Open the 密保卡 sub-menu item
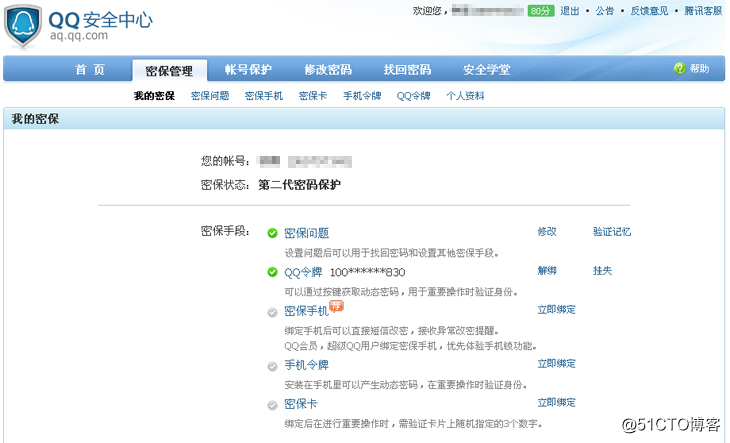 coord(313,96)
